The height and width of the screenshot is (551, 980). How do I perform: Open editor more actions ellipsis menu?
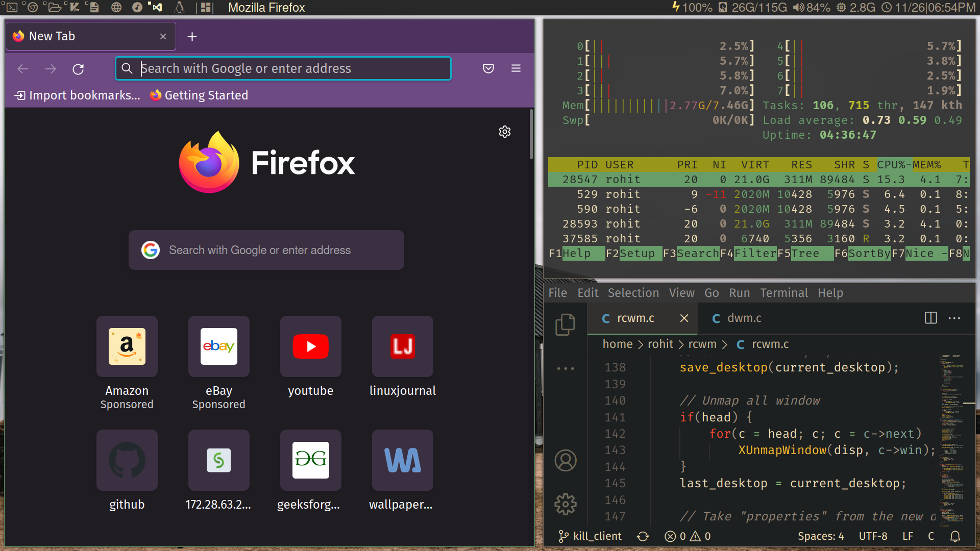pos(954,318)
